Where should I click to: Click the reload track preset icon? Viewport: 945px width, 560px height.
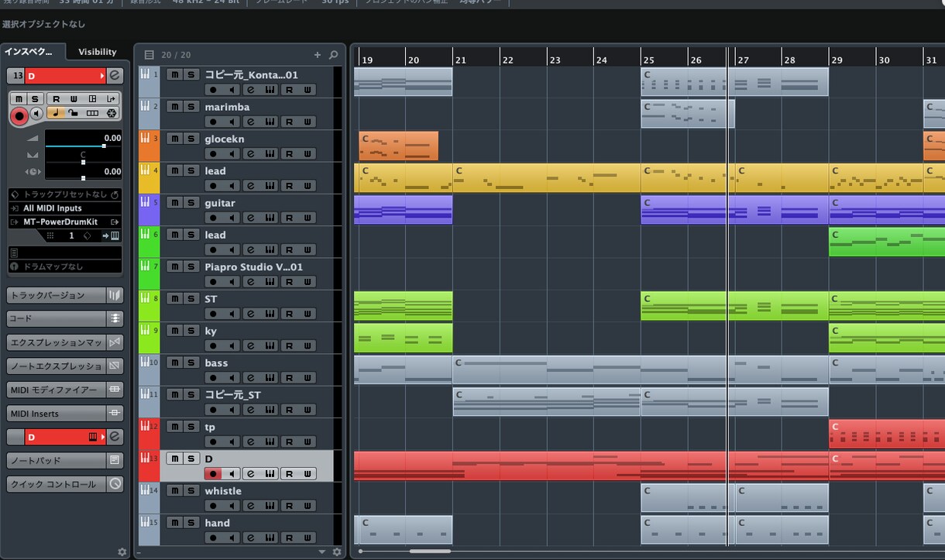115,194
